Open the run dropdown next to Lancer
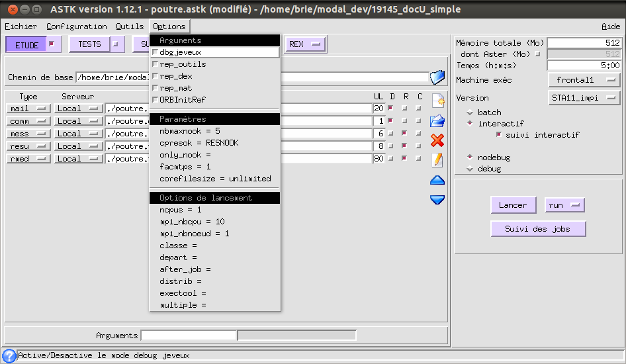This screenshot has height=364, width=626. click(x=564, y=205)
